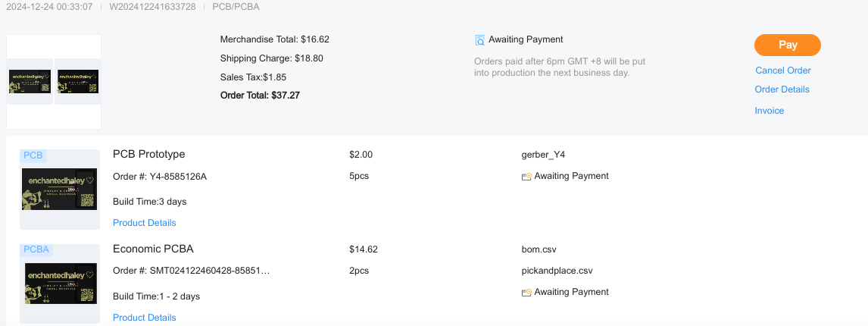Viewport: 868px width, 326px height.
Task: Open Product Details for PCB Prototype
Action: point(144,223)
